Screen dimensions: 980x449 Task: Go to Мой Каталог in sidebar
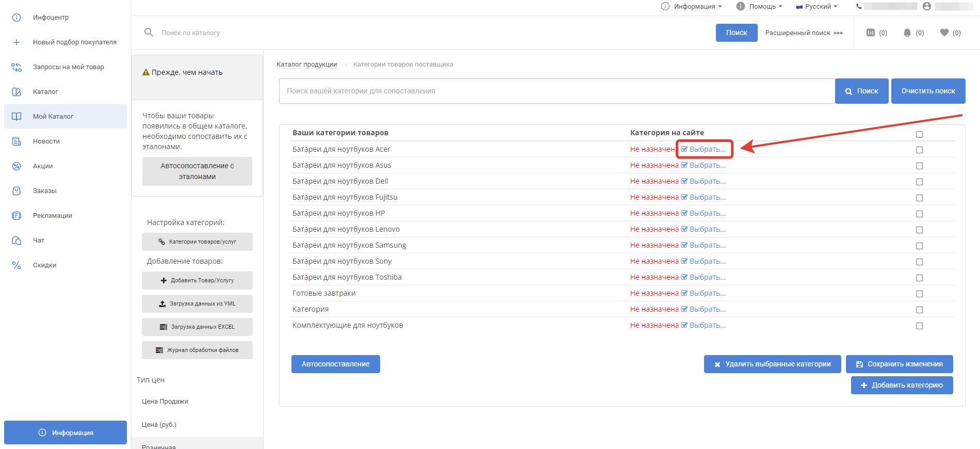(x=53, y=117)
